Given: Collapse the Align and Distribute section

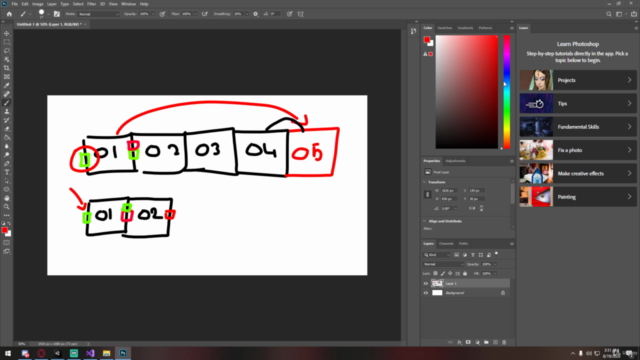Looking at the screenshot, I should click(x=425, y=221).
